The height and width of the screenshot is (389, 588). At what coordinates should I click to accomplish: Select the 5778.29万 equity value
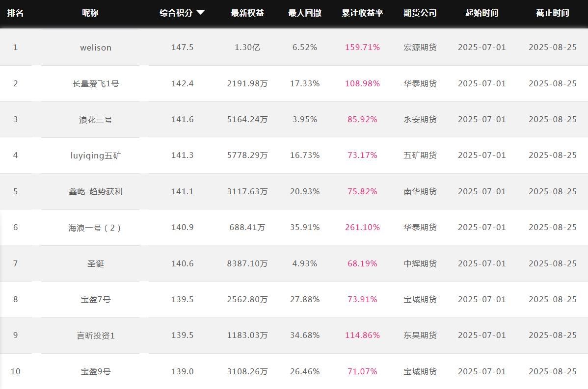pos(247,155)
